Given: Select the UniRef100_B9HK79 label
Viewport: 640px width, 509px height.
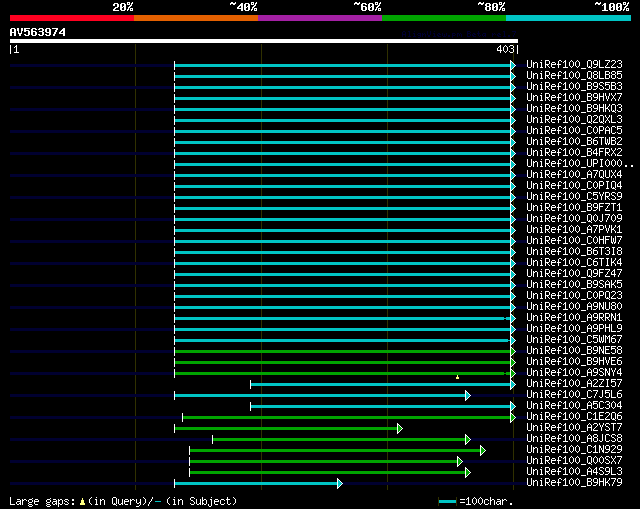Looking at the screenshot, I should click(574, 483).
